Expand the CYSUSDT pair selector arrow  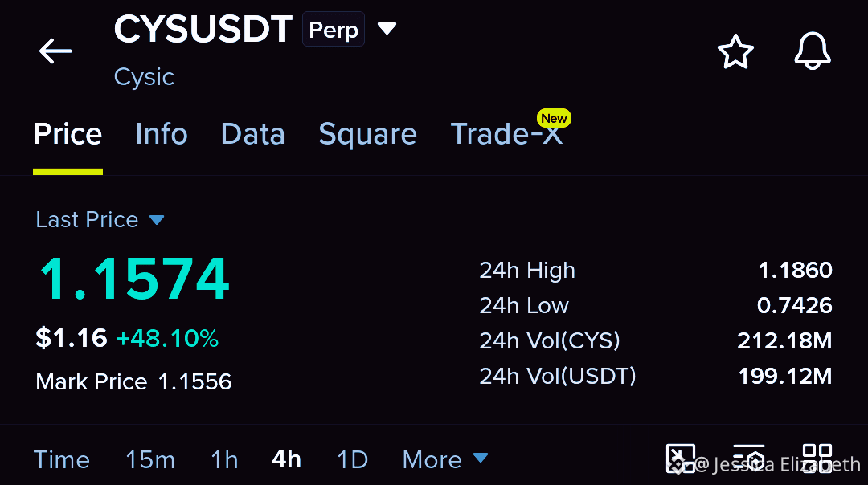point(387,28)
